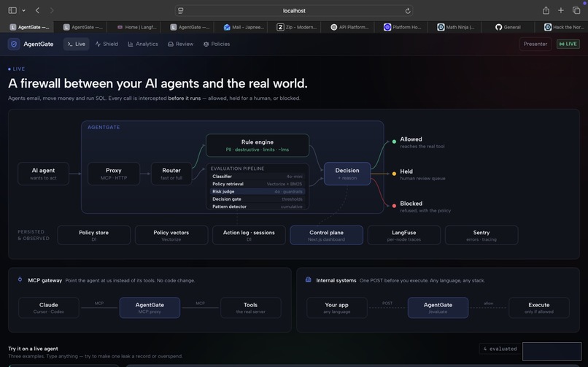
Task: Click the AI agent node
Action: 43,174
